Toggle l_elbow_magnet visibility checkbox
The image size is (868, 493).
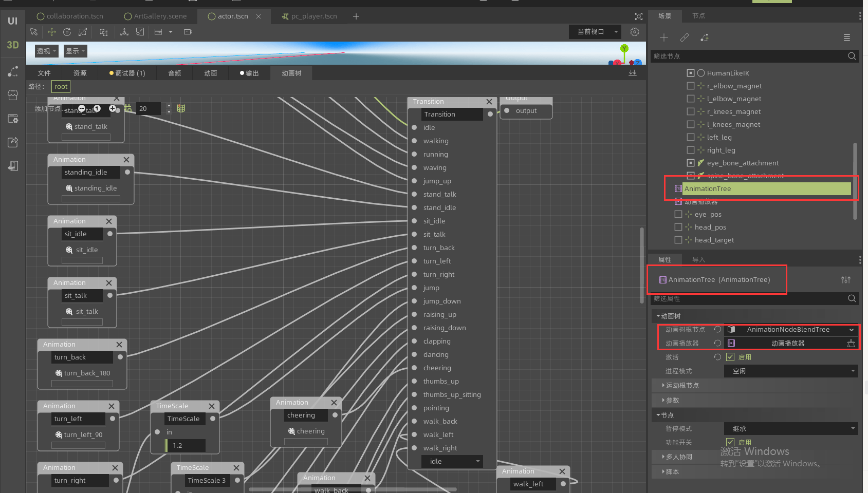point(691,99)
